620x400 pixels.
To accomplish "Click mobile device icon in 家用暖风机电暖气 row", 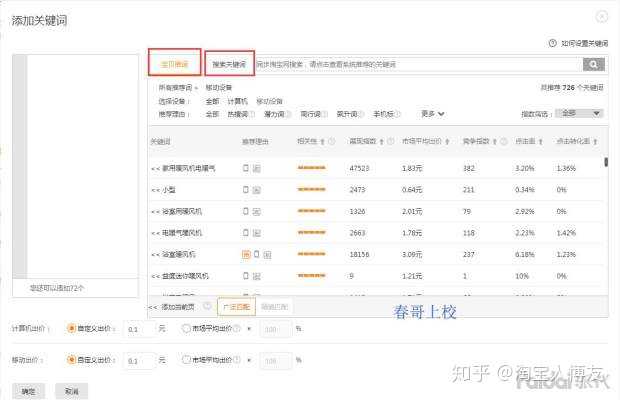I will [x=246, y=168].
